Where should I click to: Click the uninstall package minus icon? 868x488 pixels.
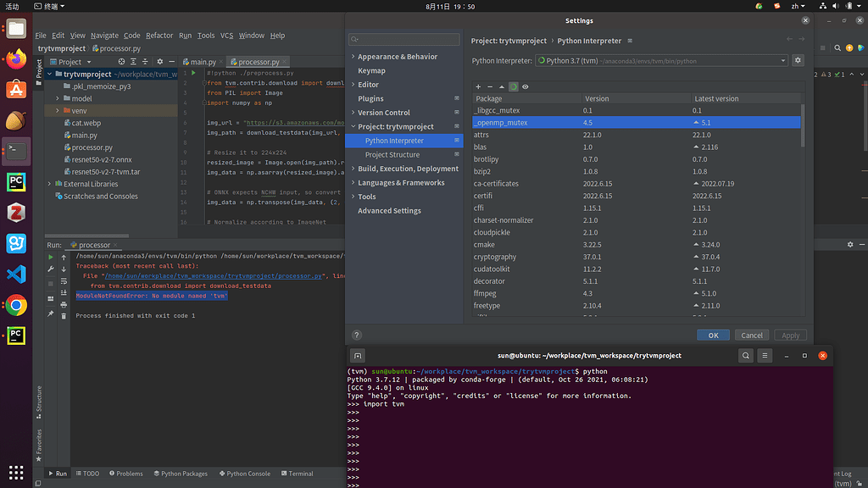pos(490,86)
